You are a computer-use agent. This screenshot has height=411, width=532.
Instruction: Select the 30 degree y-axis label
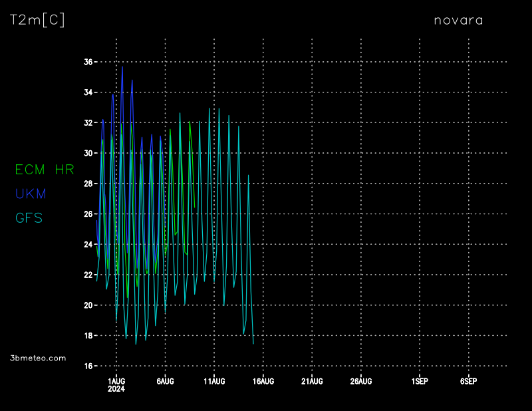tap(88, 153)
